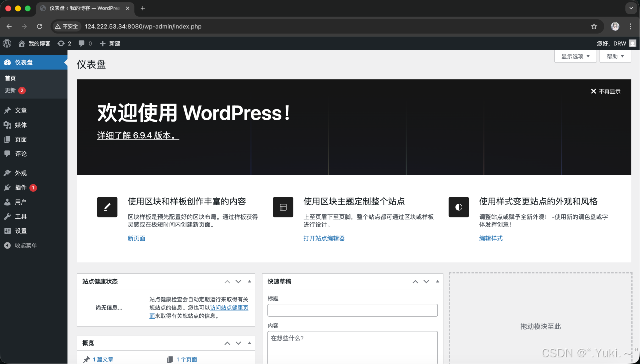
Task: Click the half-circle styles icon beside 使用样式变更站点的外观和风格
Action: pyautogui.click(x=459, y=207)
